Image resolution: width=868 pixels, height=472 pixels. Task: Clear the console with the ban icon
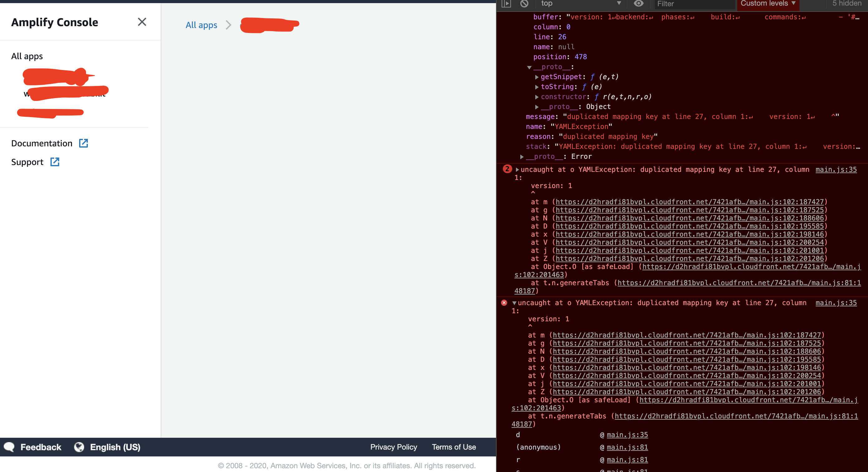(524, 4)
